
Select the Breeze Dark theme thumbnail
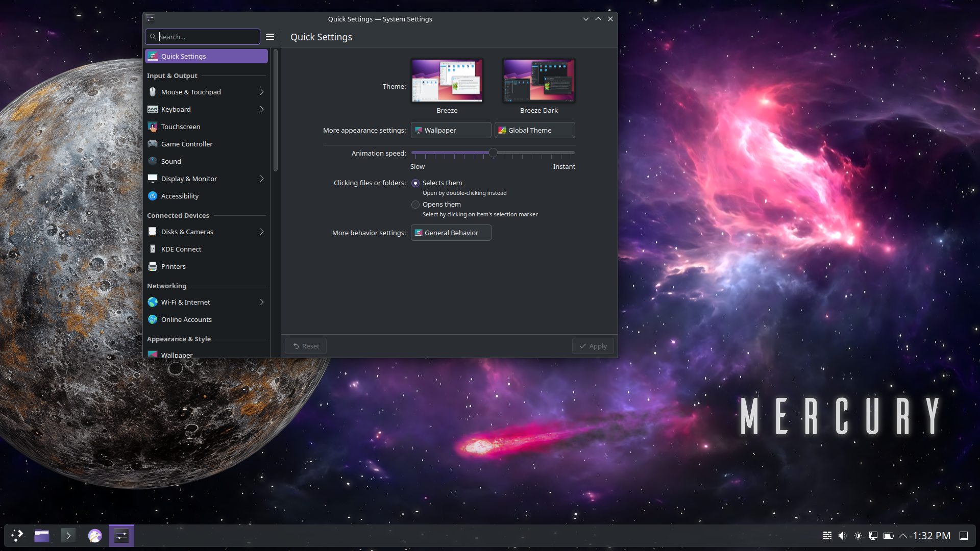coord(539,81)
